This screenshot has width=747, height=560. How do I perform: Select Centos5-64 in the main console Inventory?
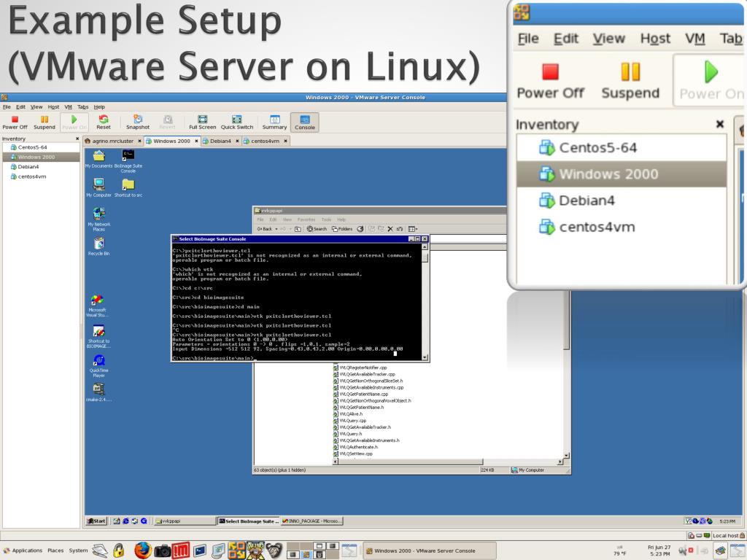(32, 147)
